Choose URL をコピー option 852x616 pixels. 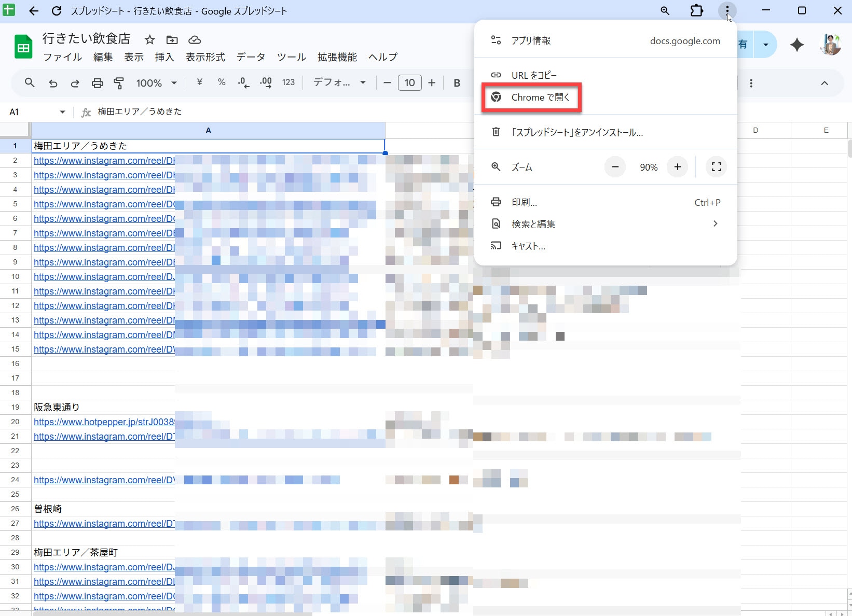(x=533, y=75)
